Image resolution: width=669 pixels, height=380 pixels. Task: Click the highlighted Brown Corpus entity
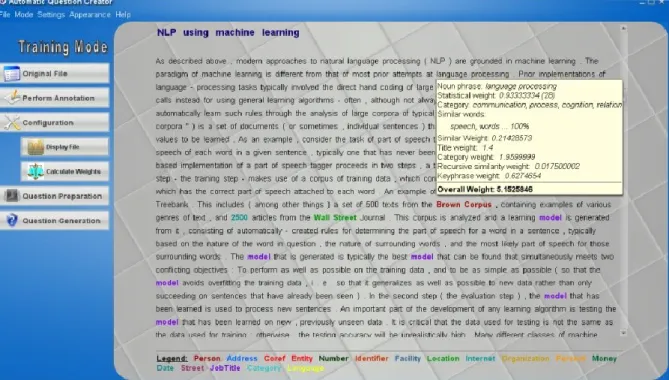(464, 204)
